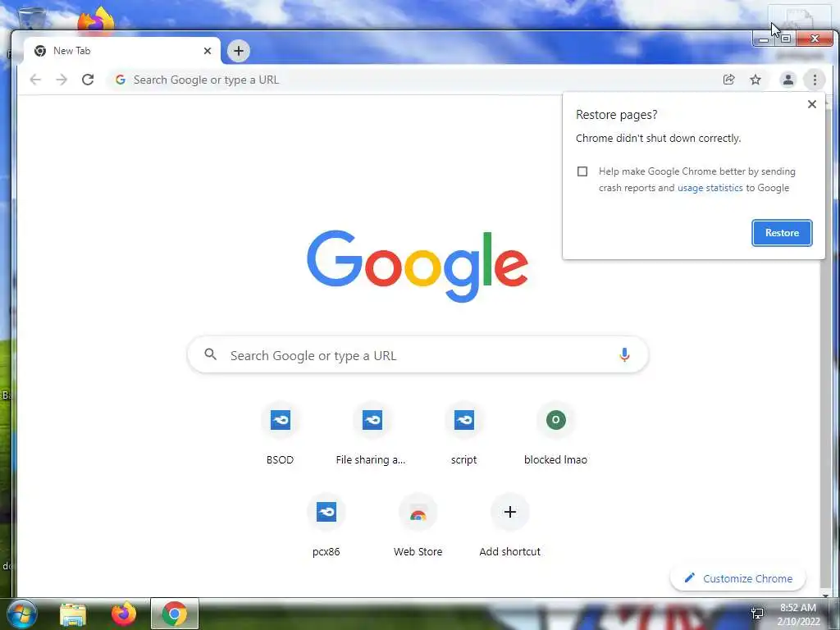Dismiss the Restore pages popup
This screenshot has width=840, height=630.
(811, 104)
